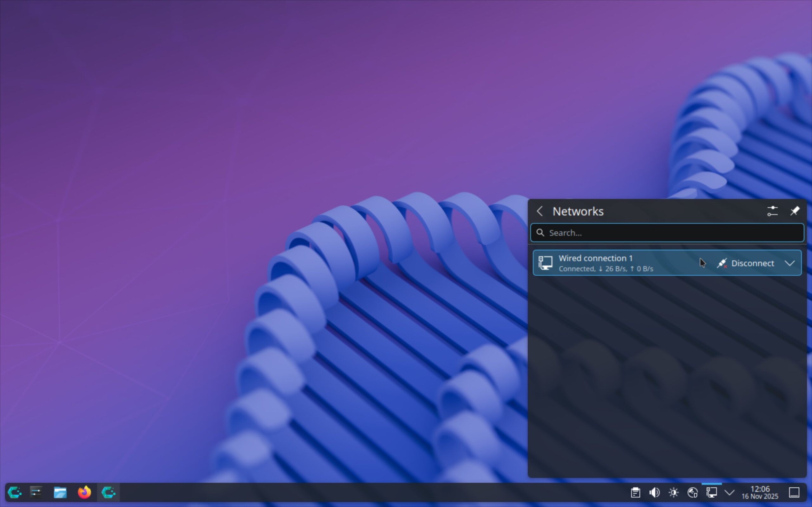Open clipboard tray icon
Screen dimensions: 812x507
tap(635, 492)
